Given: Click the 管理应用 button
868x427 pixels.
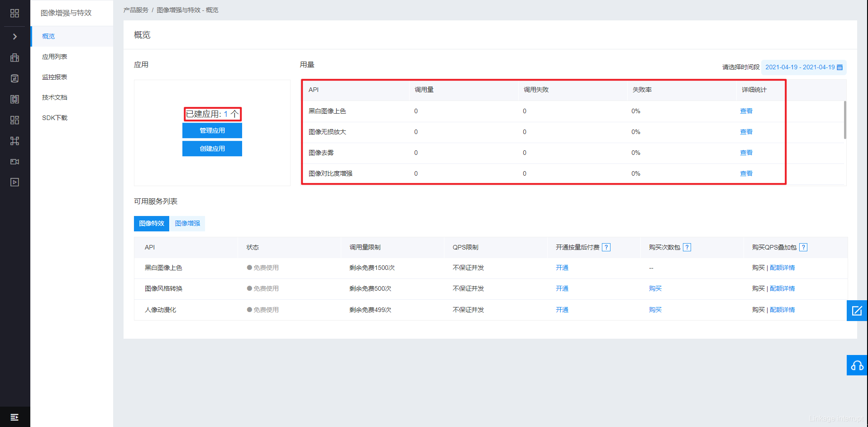Looking at the screenshot, I should (212, 130).
